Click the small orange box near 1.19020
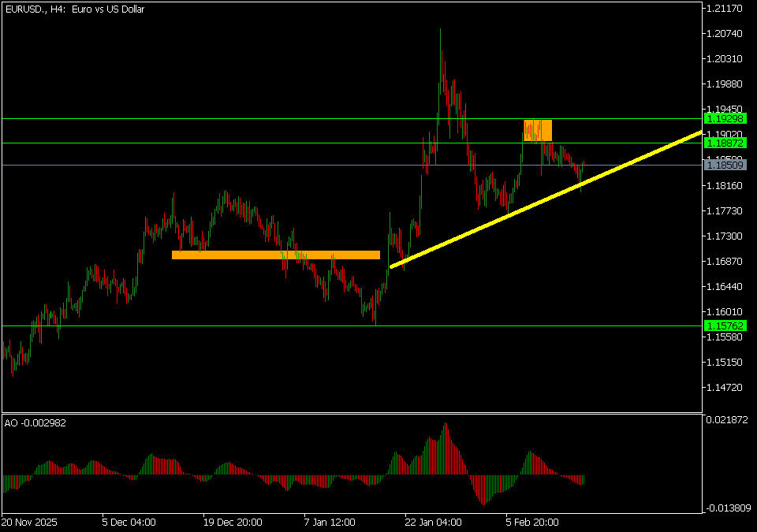 pyautogui.click(x=538, y=130)
